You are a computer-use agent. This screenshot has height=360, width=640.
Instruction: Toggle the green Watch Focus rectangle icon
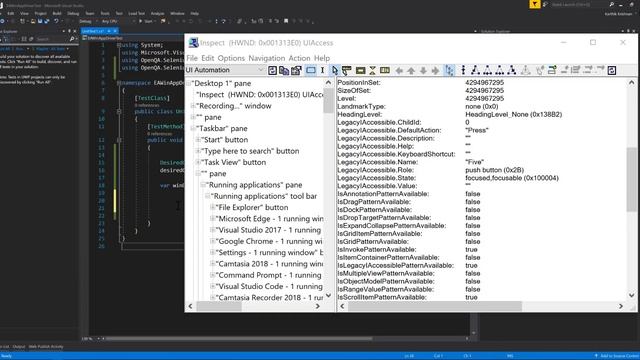click(360, 70)
